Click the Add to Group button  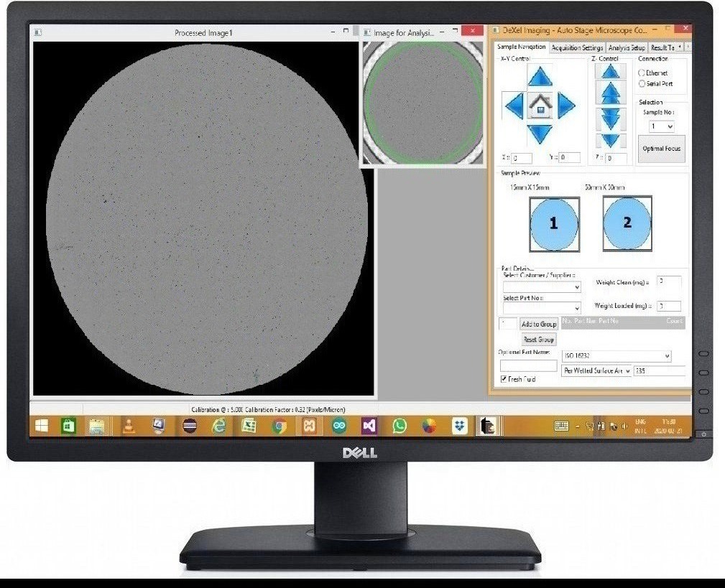click(x=539, y=325)
